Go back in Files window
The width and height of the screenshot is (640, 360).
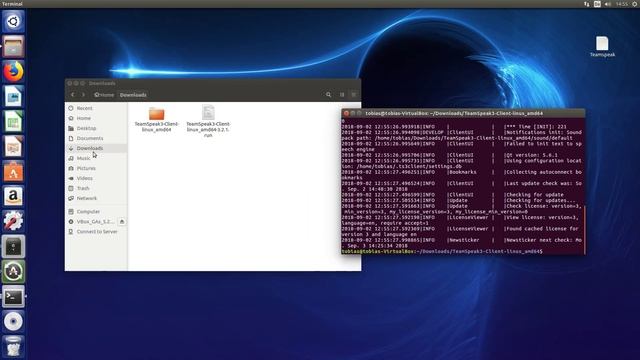coord(73,95)
